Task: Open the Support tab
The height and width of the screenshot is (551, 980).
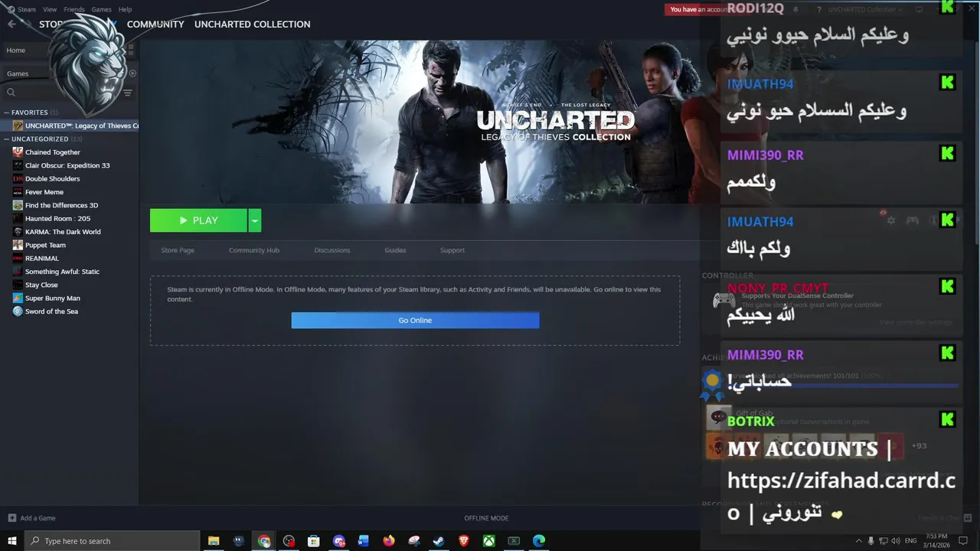Action: pyautogui.click(x=452, y=250)
